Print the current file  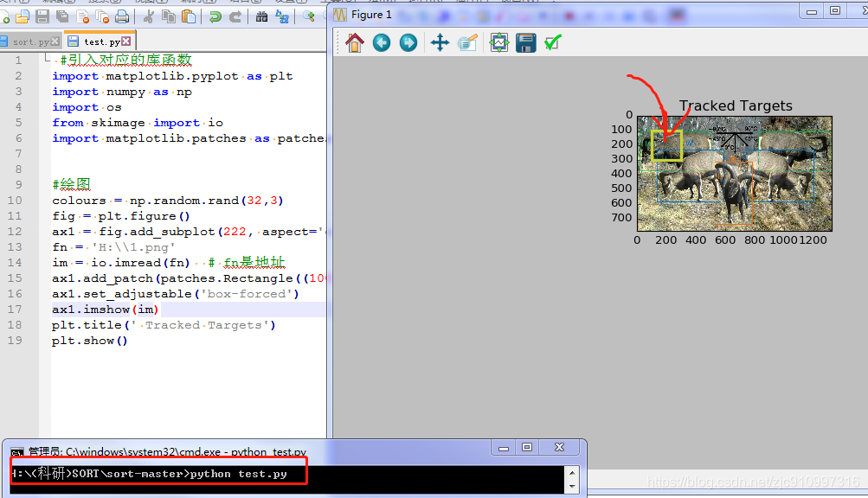point(123,16)
